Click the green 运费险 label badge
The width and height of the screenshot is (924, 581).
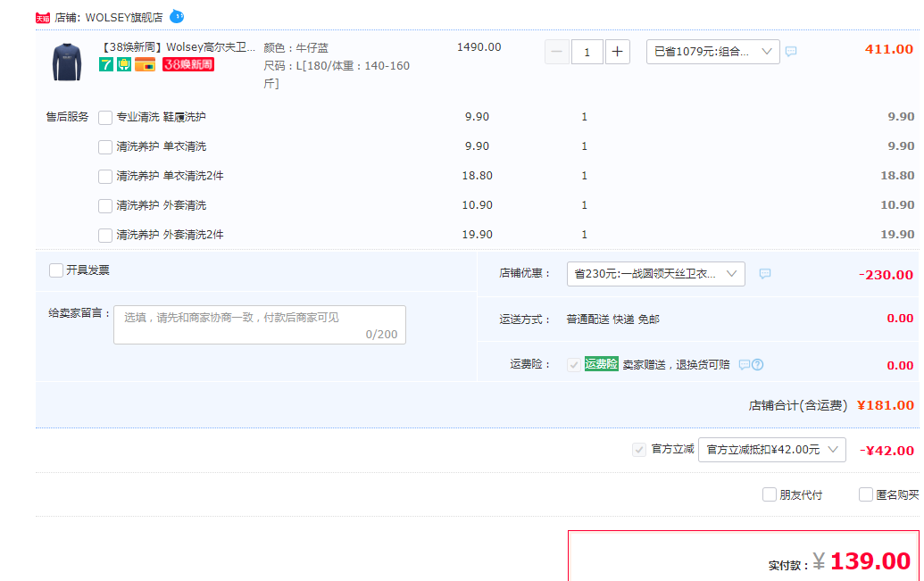pyautogui.click(x=601, y=364)
